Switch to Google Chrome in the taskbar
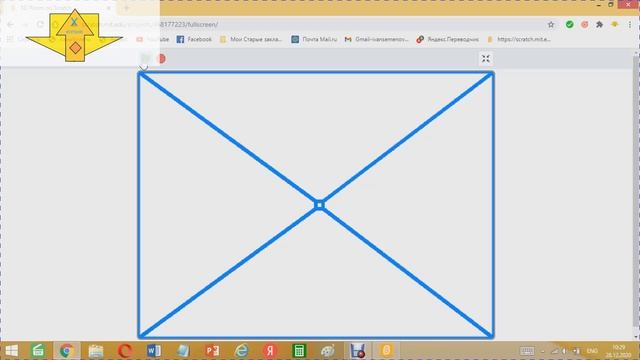 pyautogui.click(x=67, y=351)
